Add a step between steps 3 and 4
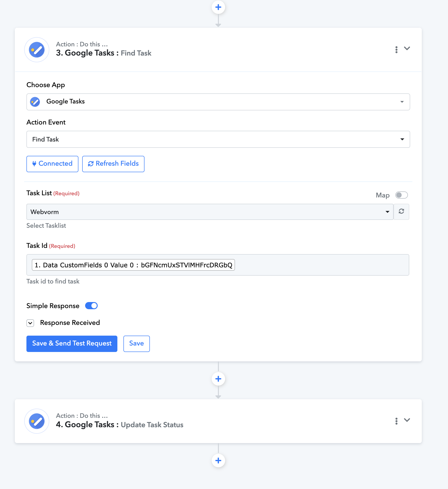This screenshot has height=489, width=448. point(218,379)
